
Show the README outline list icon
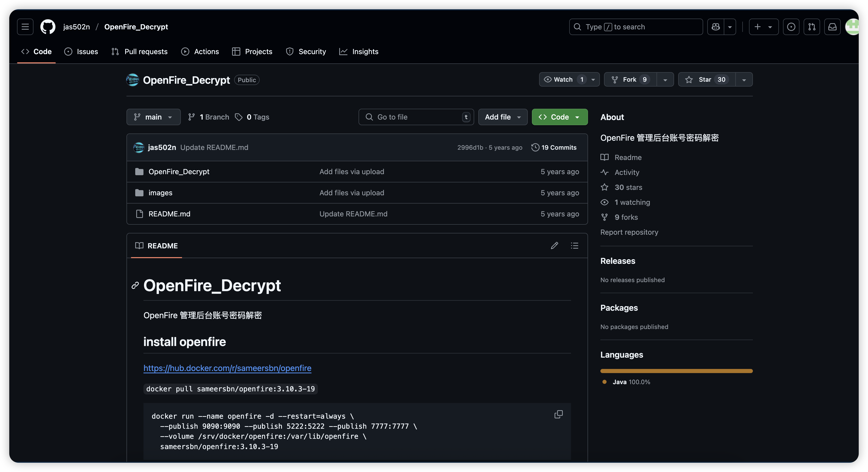[575, 246]
